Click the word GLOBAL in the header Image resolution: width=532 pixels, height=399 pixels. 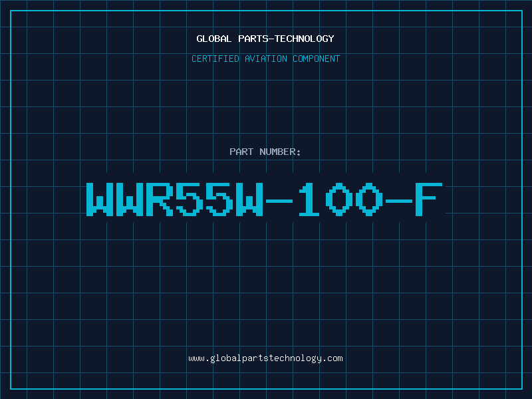[213, 39]
